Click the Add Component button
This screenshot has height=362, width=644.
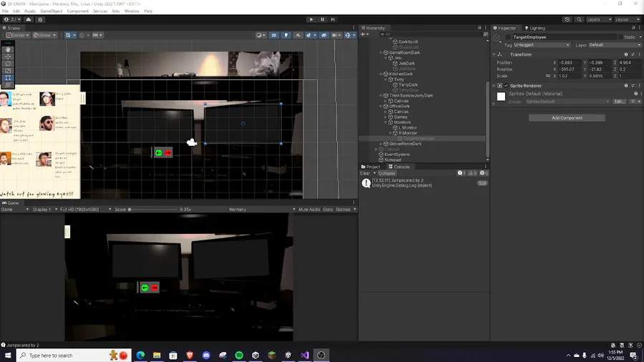pos(567,118)
